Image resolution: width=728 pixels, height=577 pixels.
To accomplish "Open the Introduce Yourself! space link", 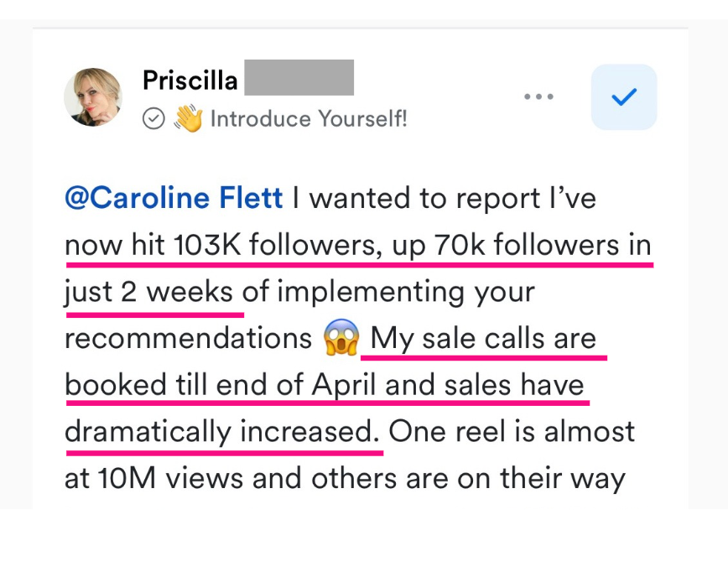I will click(x=309, y=119).
